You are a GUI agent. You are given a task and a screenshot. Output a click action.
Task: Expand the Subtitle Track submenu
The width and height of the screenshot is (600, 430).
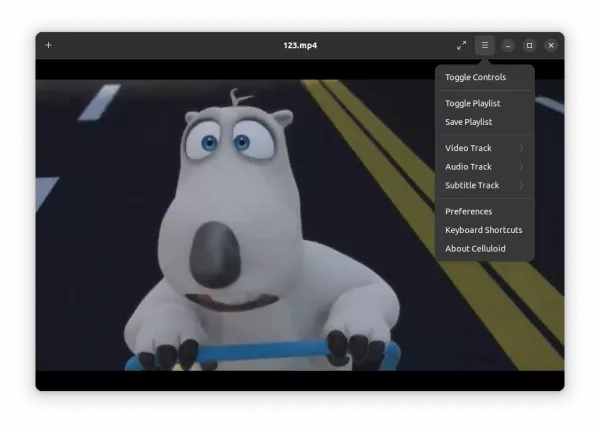click(485, 185)
